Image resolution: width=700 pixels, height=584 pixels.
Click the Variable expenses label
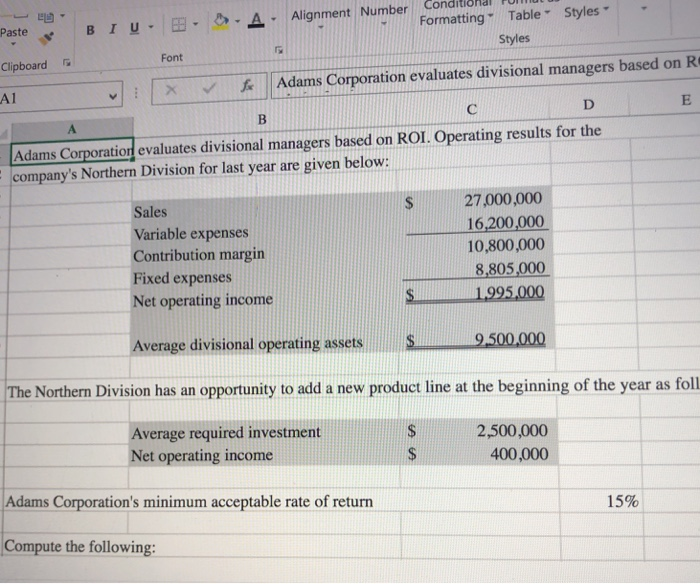191,234
